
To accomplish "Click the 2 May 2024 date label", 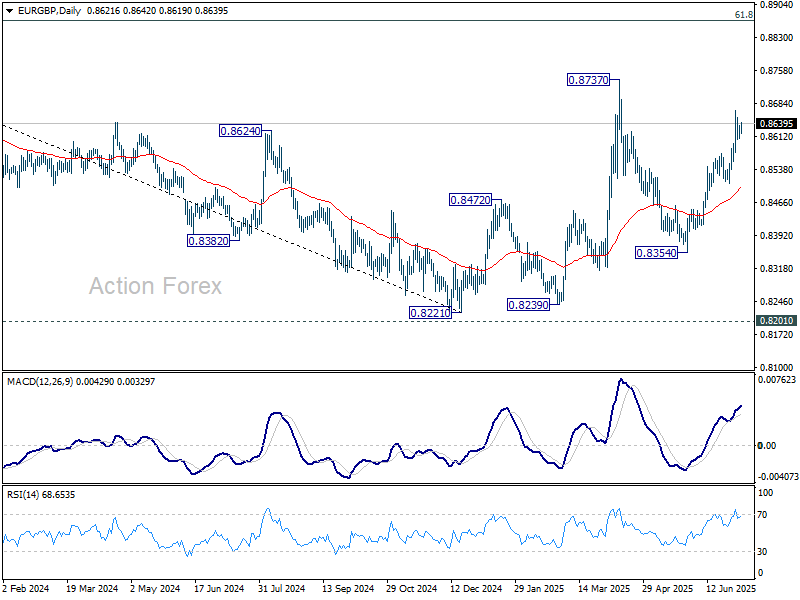I will point(155,588).
